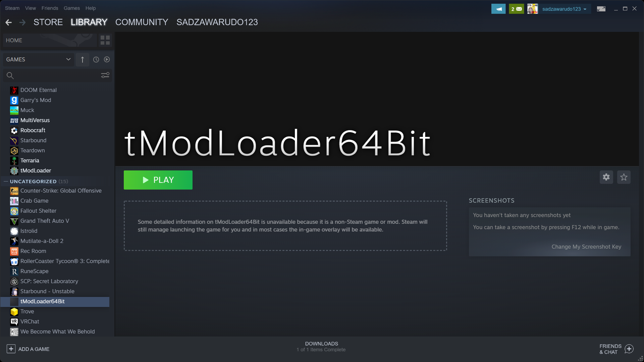Click the Rec Room game icon
644x362 pixels.
point(14,251)
